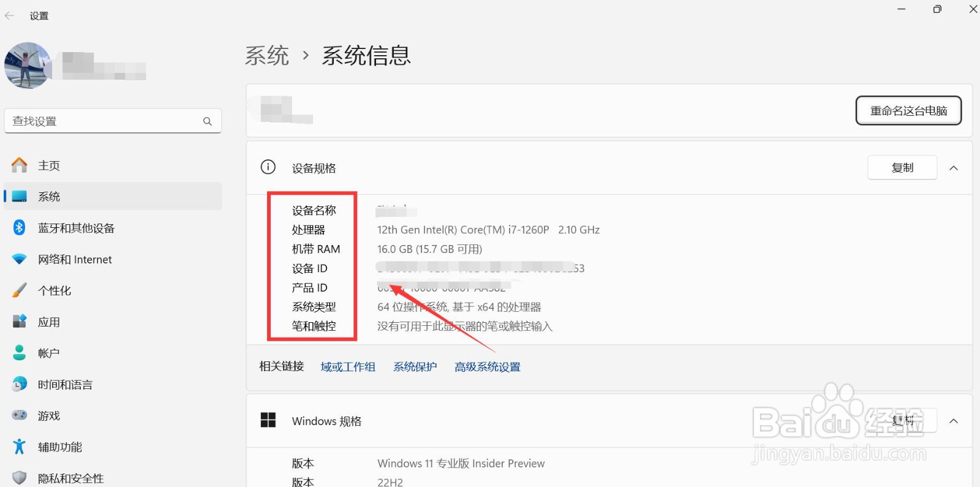Click the info icon beside 设备规格
The image size is (980, 487).
(x=268, y=167)
